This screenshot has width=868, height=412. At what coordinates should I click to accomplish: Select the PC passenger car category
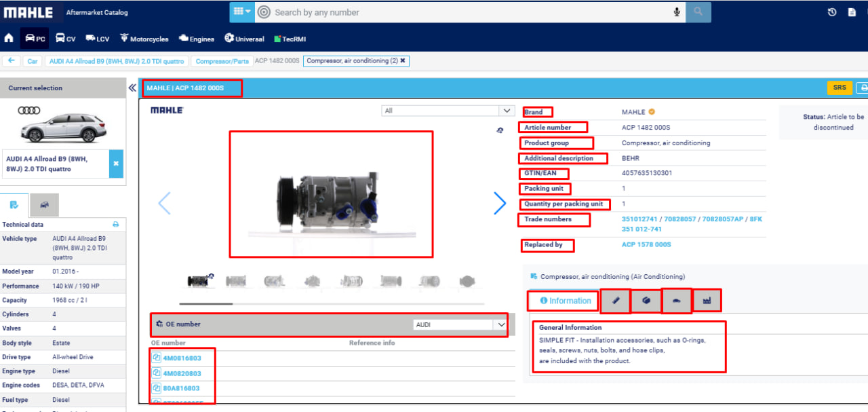tap(35, 39)
